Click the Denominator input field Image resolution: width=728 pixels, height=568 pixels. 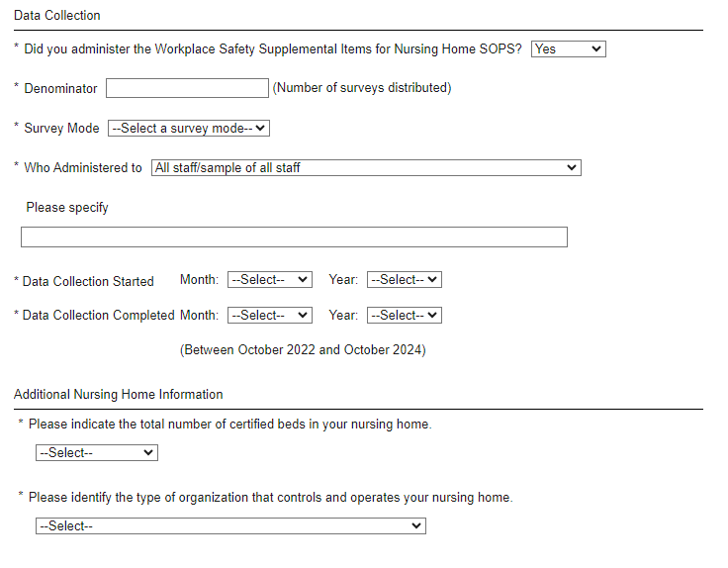[x=187, y=88]
